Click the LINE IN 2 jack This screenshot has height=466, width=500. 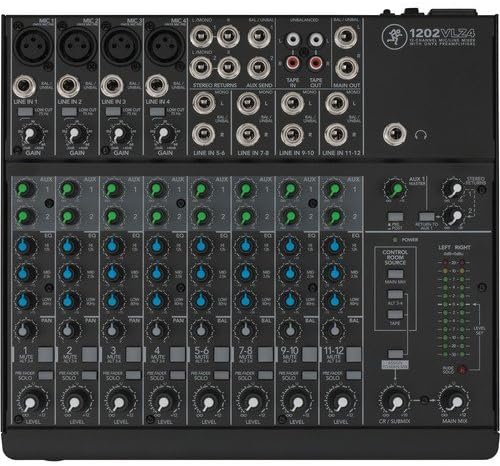(x=68, y=86)
